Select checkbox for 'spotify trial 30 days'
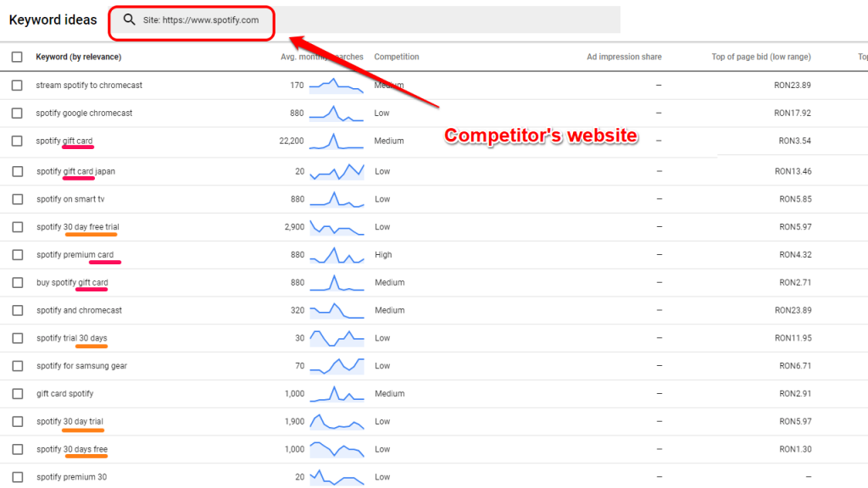Screen dimensions: 868x488 click(x=18, y=338)
